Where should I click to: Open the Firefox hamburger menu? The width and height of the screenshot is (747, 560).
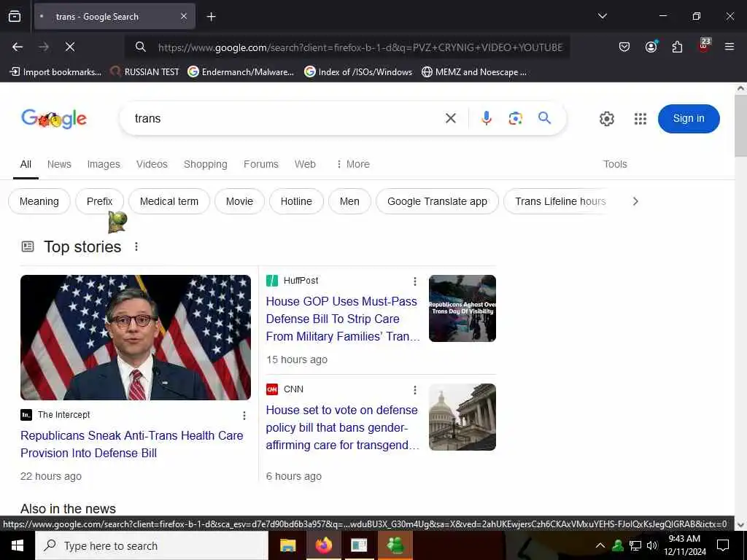[x=729, y=47]
